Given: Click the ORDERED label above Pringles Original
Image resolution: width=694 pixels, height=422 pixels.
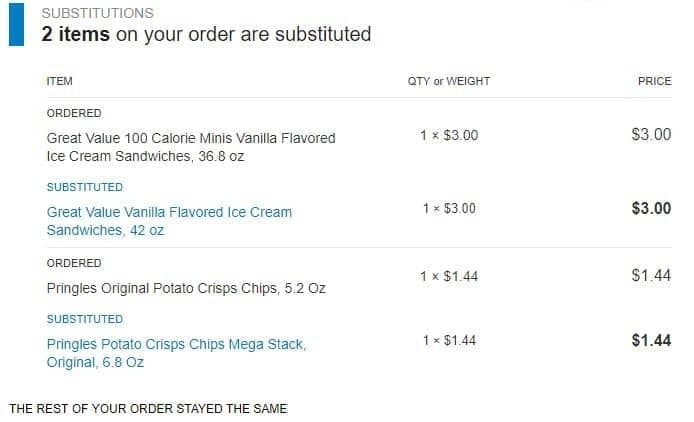Looking at the screenshot, I should click(74, 263).
